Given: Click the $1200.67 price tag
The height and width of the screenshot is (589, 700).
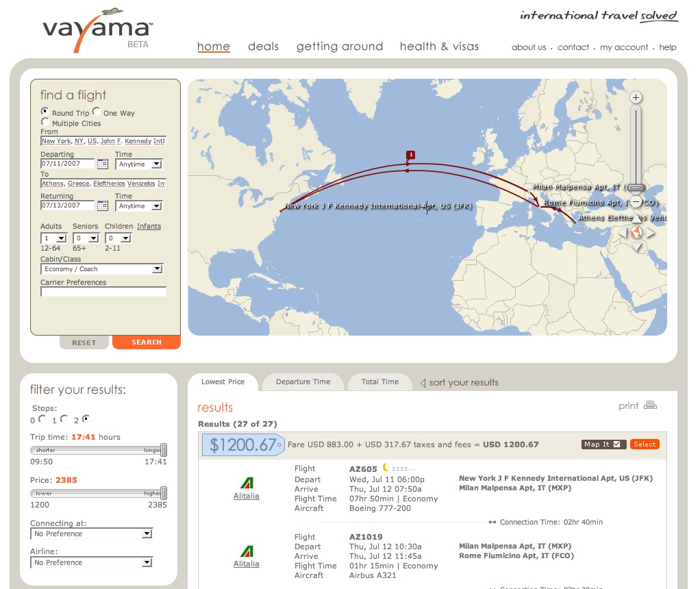Looking at the screenshot, I should 243,444.
